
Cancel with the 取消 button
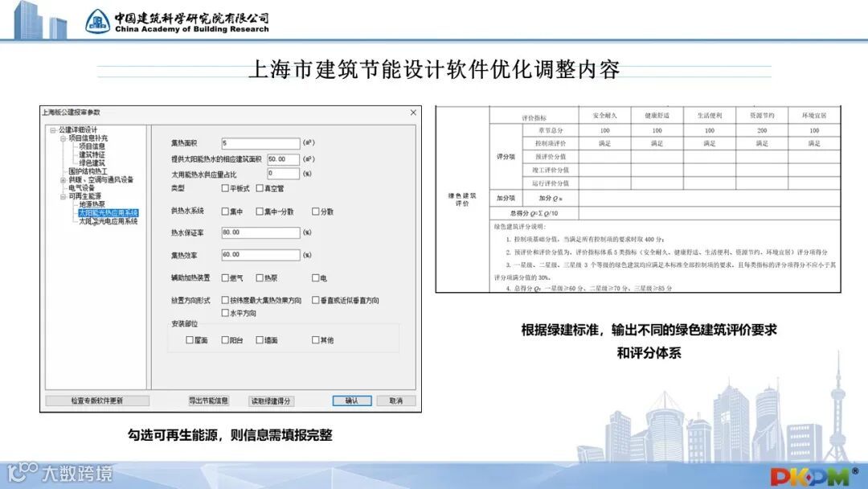pyautogui.click(x=395, y=401)
